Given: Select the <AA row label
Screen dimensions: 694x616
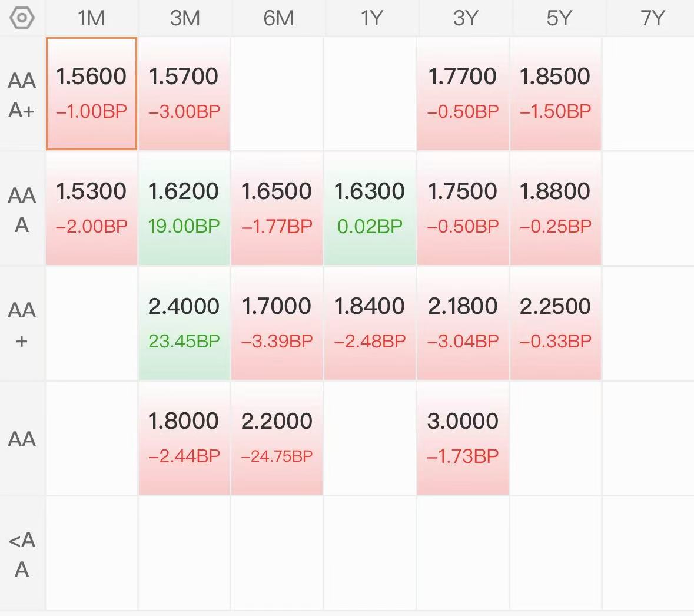Looking at the screenshot, I should tap(22, 554).
